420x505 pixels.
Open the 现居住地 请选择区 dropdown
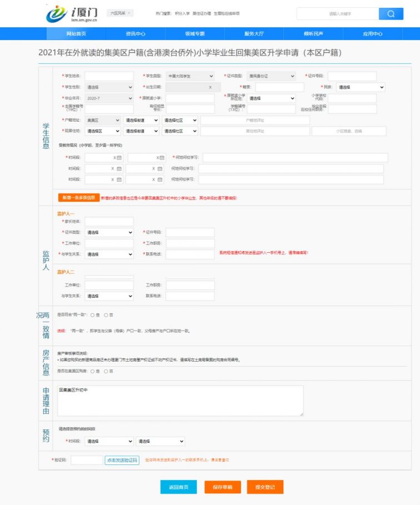[x=103, y=131]
